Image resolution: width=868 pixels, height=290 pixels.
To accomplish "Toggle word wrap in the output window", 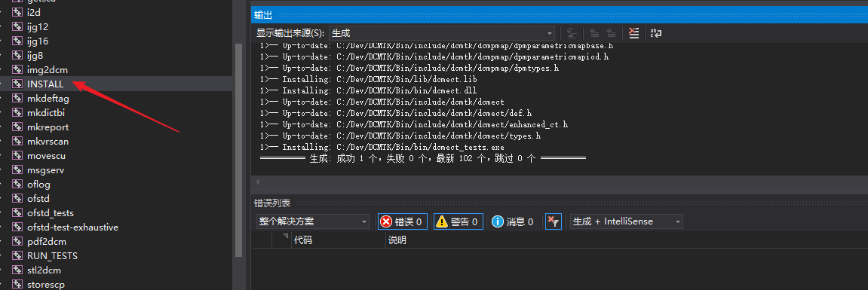I will (x=656, y=33).
